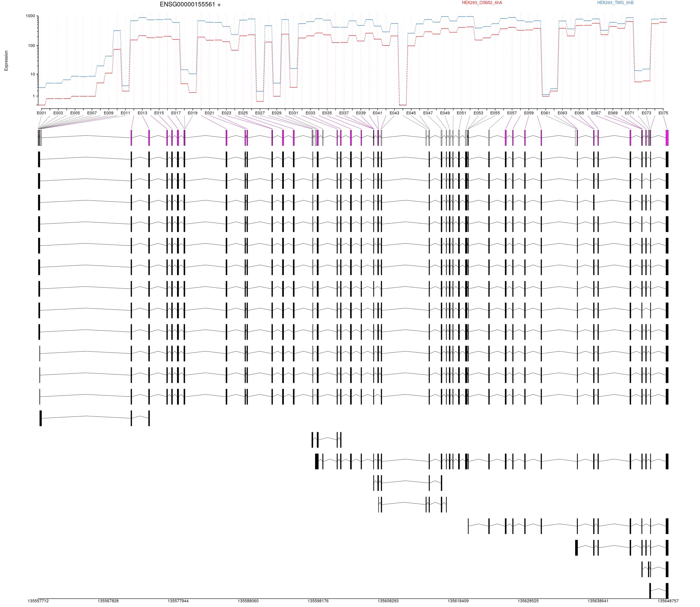The image size is (700, 607).
Task: Click exon label E041
Action: coord(377,113)
